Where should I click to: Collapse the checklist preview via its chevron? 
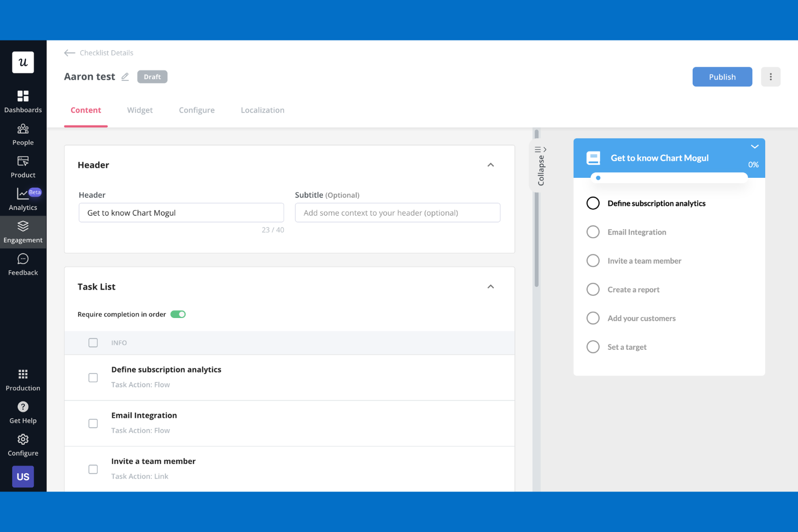point(754,146)
